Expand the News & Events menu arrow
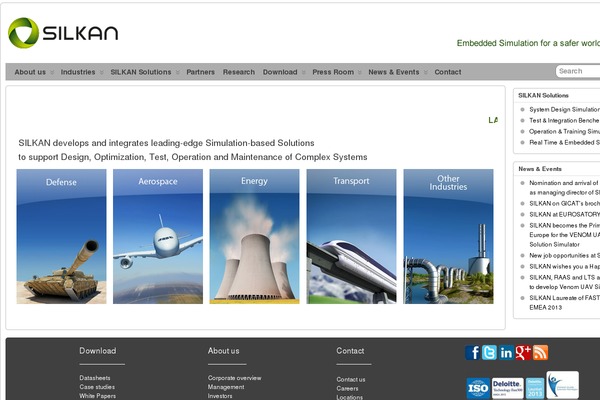600x400 pixels. coord(426,72)
